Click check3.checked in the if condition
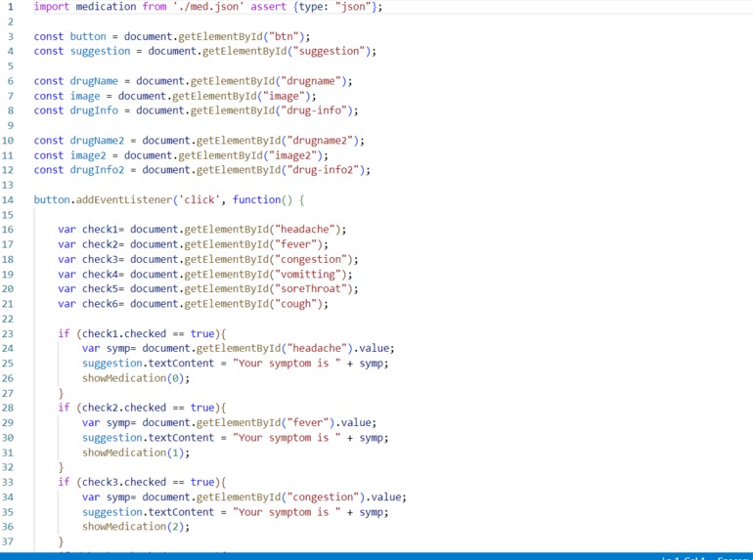 (x=124, y=482)
